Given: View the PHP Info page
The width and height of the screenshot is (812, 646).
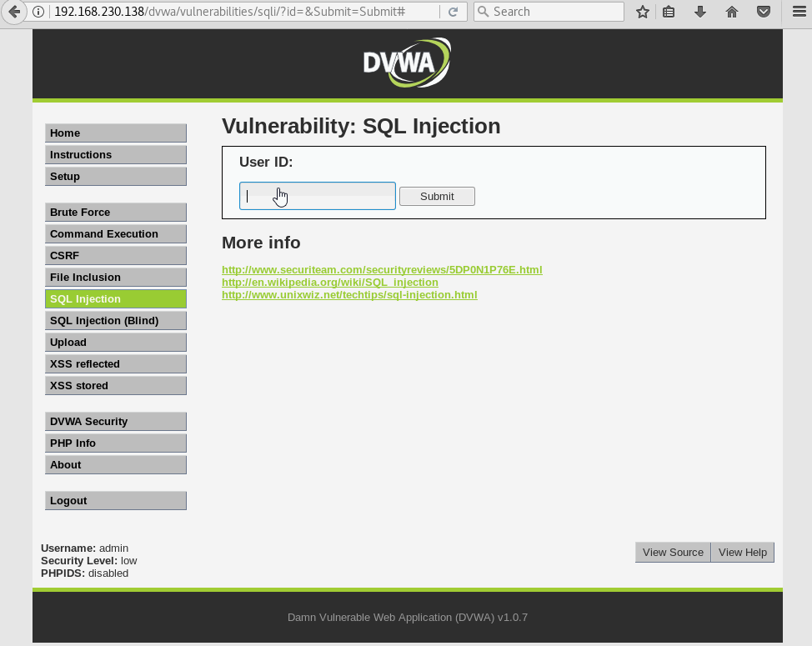Looking at the screenshot, I should (x=116, y=443).
